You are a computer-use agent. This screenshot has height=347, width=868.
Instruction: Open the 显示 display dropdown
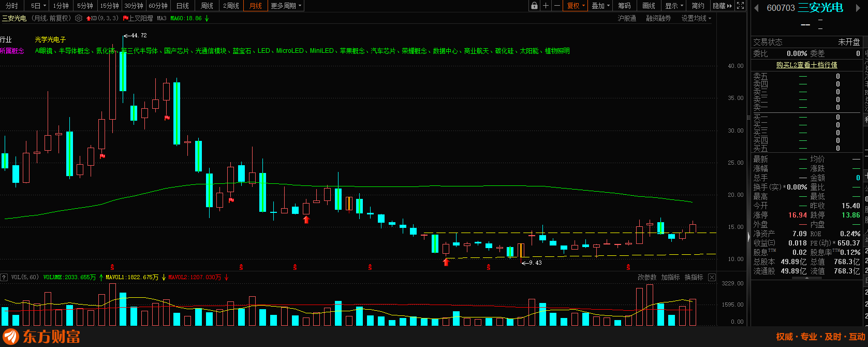[674, 6]
